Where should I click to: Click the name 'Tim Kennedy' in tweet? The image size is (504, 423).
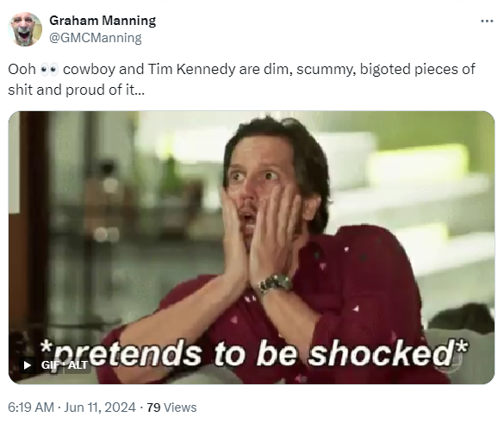coord(191,70)
